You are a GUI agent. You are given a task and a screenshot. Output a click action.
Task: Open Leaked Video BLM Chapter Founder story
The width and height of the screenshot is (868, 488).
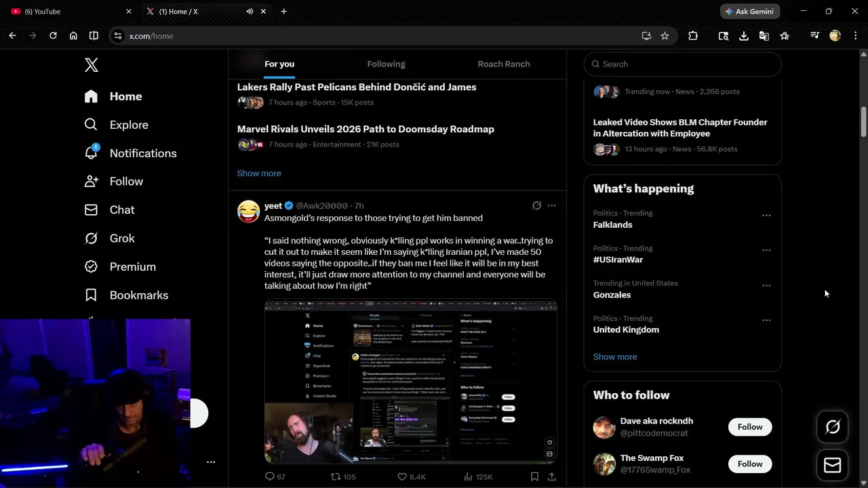click(x=680, y=128)
